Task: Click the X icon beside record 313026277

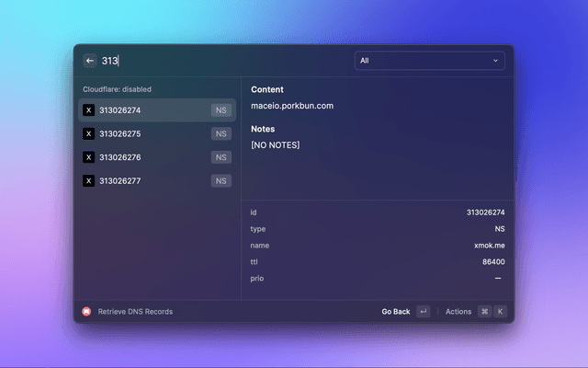Action: click(88, 181)
